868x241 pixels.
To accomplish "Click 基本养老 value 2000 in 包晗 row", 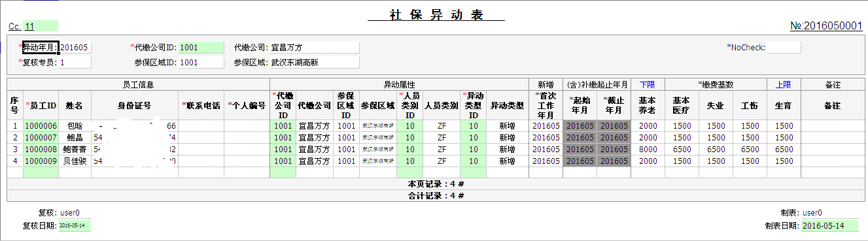I will tap(648, 126).
